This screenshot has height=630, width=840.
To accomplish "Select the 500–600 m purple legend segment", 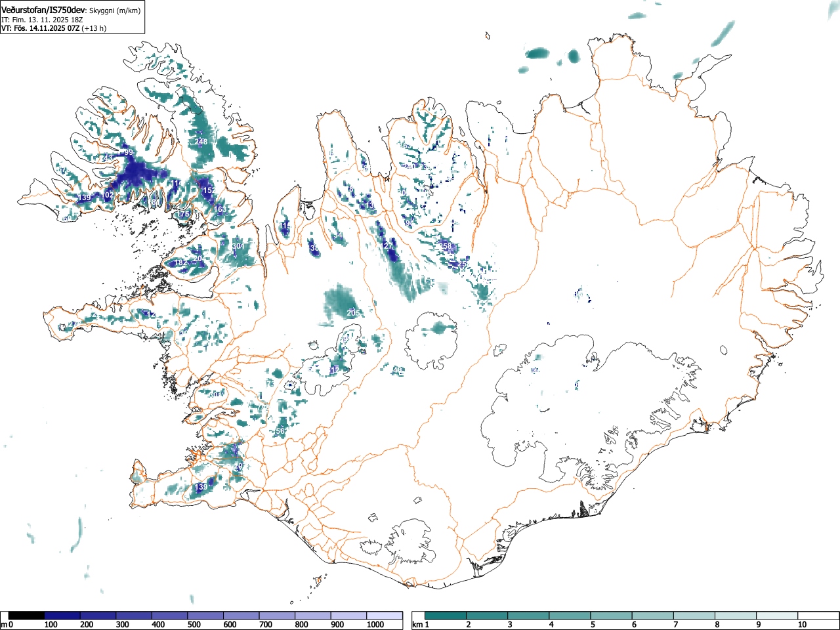I will pos(205,616).
